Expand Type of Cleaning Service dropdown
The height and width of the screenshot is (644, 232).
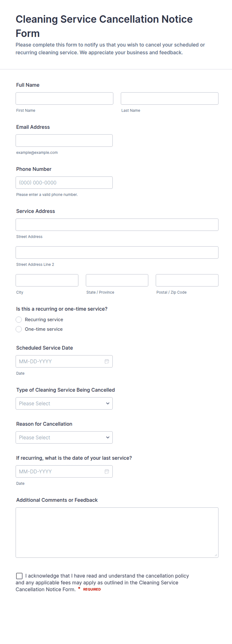tap(64, 403)
